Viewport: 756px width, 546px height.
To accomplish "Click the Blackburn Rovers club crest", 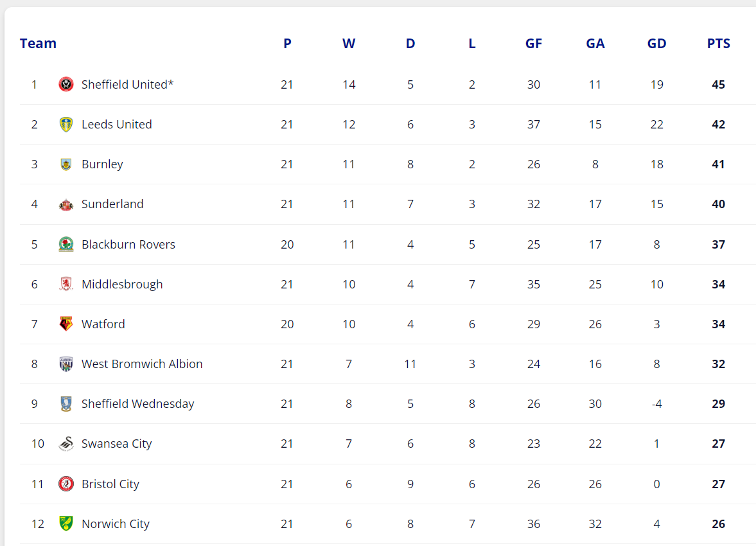I will tap(66, 245).
